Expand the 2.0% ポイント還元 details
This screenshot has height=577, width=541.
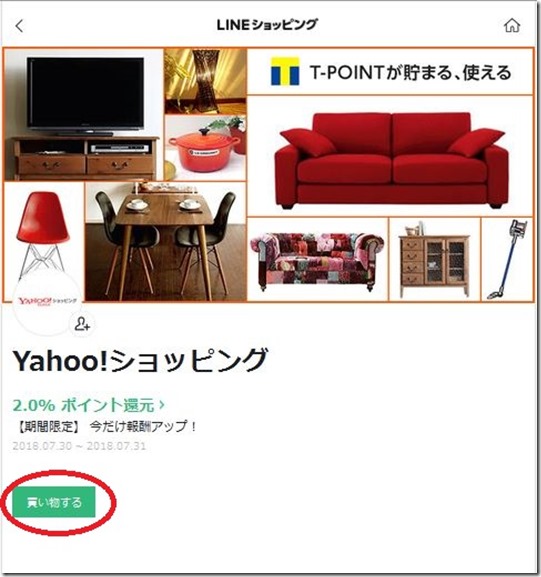(89, 405)
